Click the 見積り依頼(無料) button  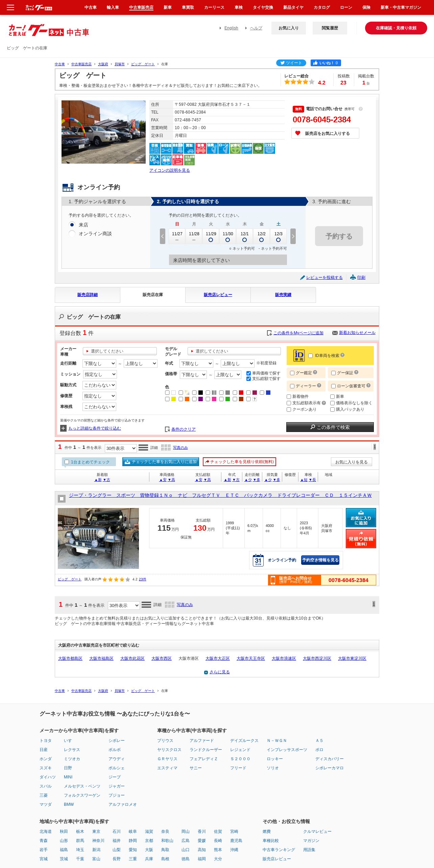tap(361, 538)
